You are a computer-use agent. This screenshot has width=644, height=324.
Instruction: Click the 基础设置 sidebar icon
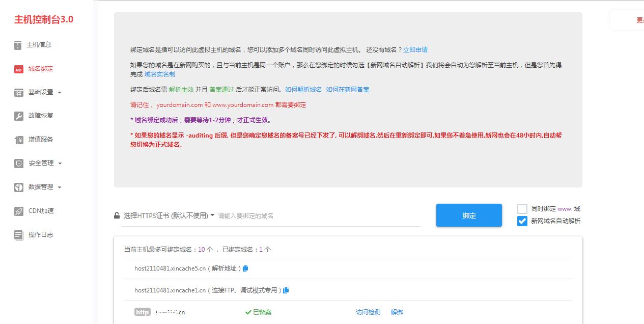tap(18, 93)
